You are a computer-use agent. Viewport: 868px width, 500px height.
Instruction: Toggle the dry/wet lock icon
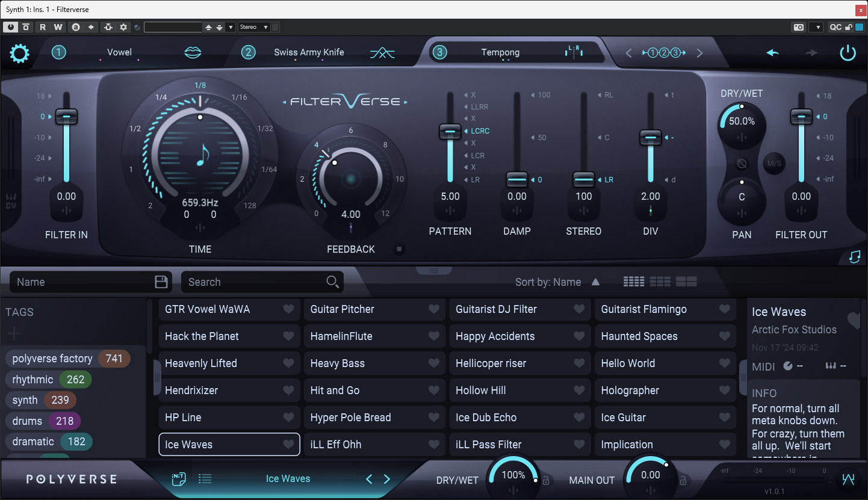[546, 480]
